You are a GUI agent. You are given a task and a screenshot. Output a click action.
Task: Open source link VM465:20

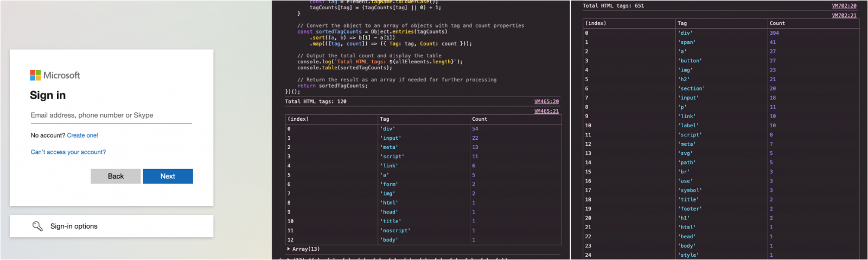pos(546,101)
